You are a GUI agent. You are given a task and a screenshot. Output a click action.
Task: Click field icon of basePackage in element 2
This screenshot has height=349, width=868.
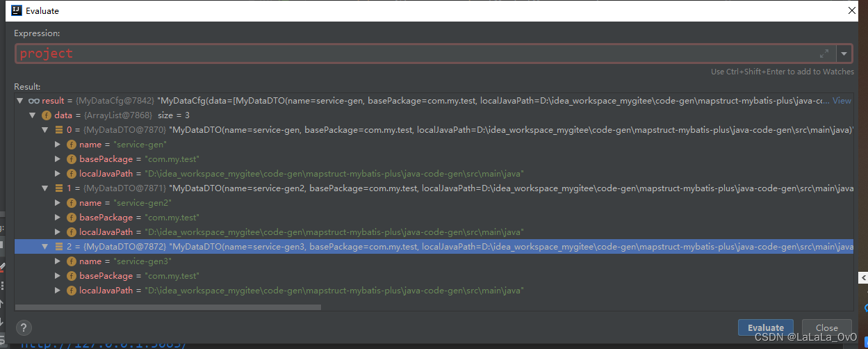[72, 276]
